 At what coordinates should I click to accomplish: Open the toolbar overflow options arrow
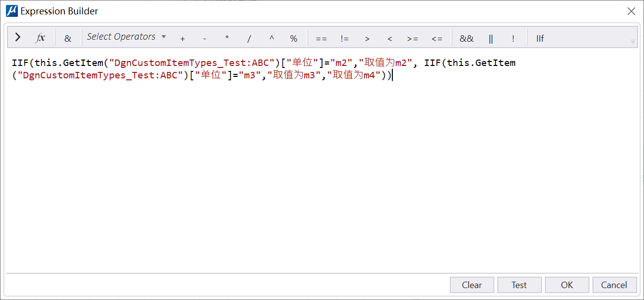633,42
